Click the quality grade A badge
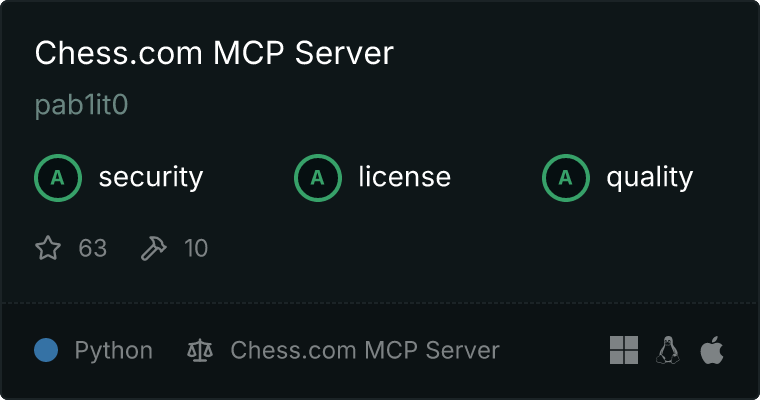The height and width of the screenshot is (400, 760). click(566, 178)
